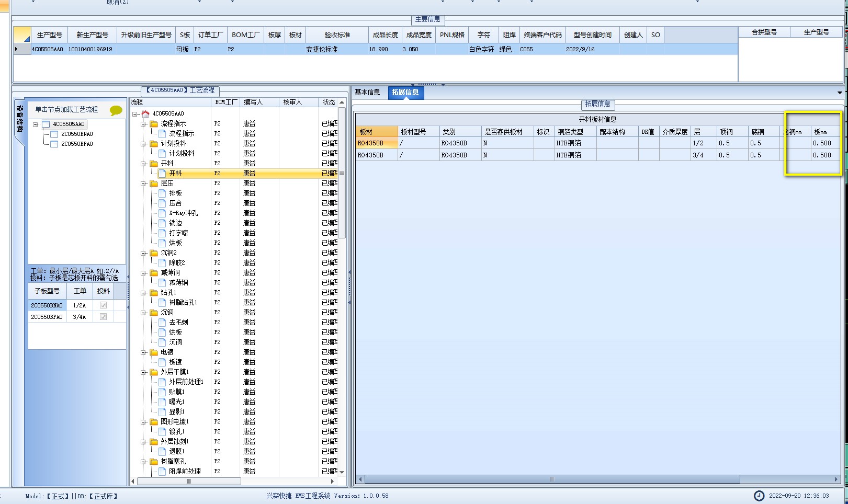Click the process tree's horizontal scrollbar thumb

[189, 481]
